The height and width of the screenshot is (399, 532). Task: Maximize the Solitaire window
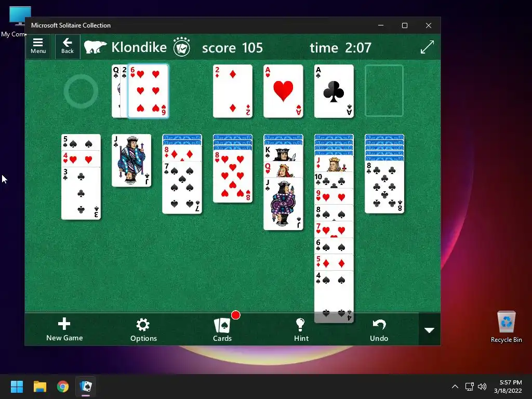[x=404, y=25]
